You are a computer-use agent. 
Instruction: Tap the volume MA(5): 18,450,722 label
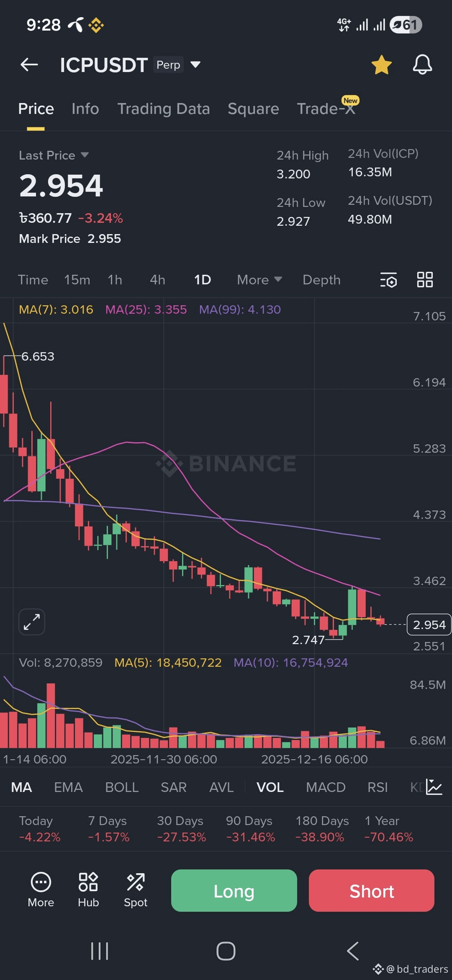(168, 663)
